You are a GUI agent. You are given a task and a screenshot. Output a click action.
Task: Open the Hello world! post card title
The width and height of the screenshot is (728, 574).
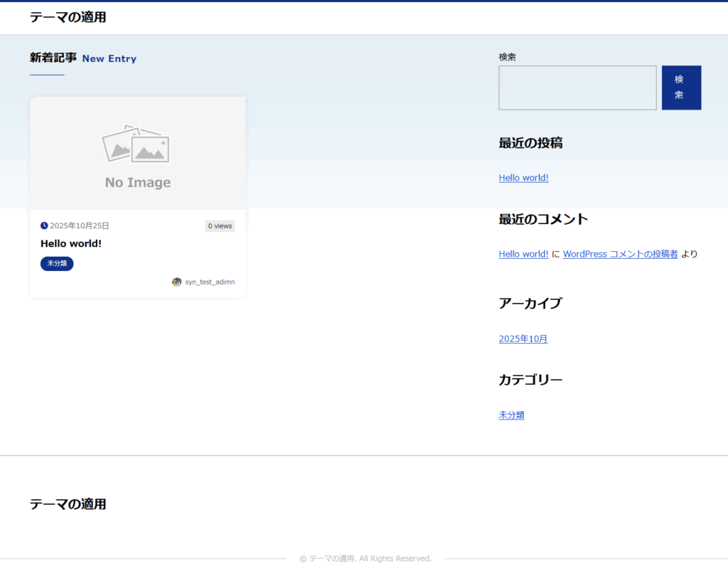71,243
